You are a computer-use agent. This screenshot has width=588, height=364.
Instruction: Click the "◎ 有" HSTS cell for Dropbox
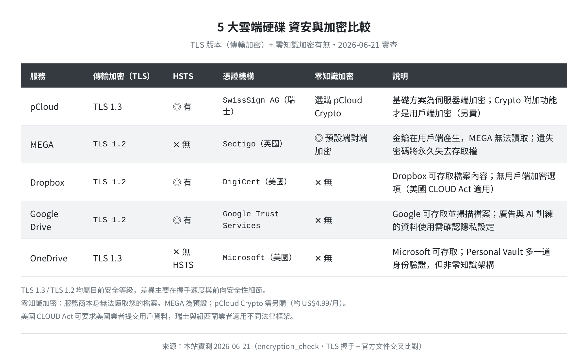(182, 182)
